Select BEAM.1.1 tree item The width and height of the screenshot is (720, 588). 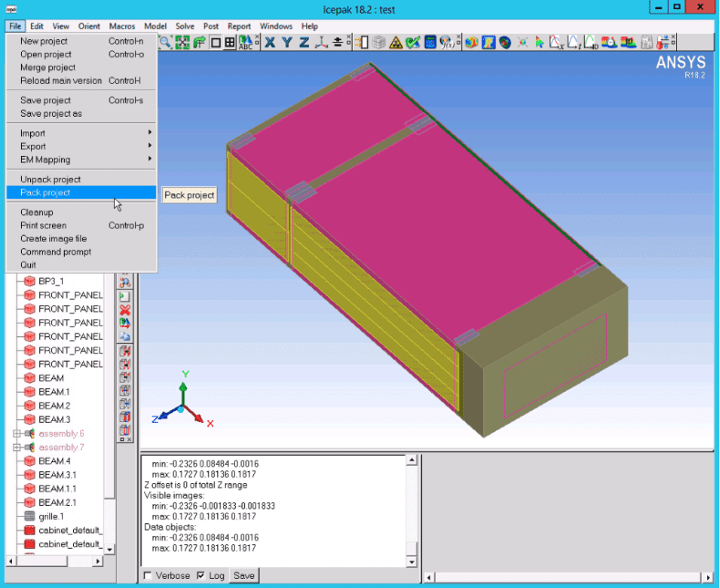point(57,489)
